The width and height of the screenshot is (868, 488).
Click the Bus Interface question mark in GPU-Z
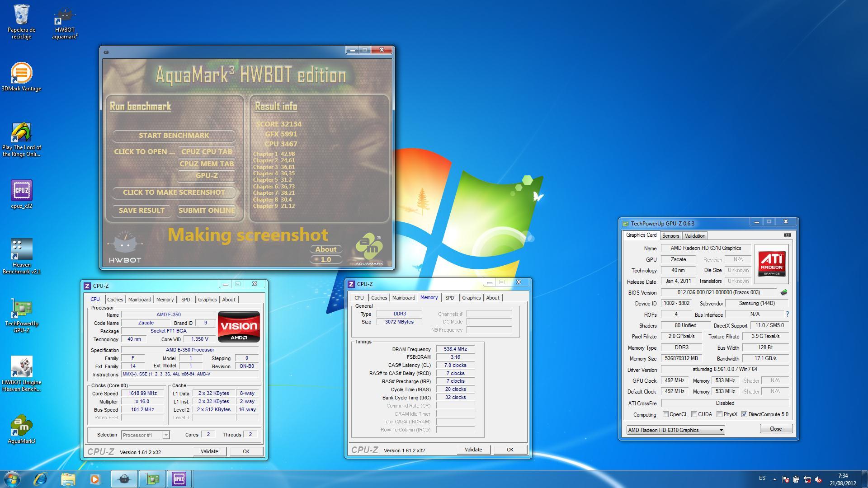point(787,314)
